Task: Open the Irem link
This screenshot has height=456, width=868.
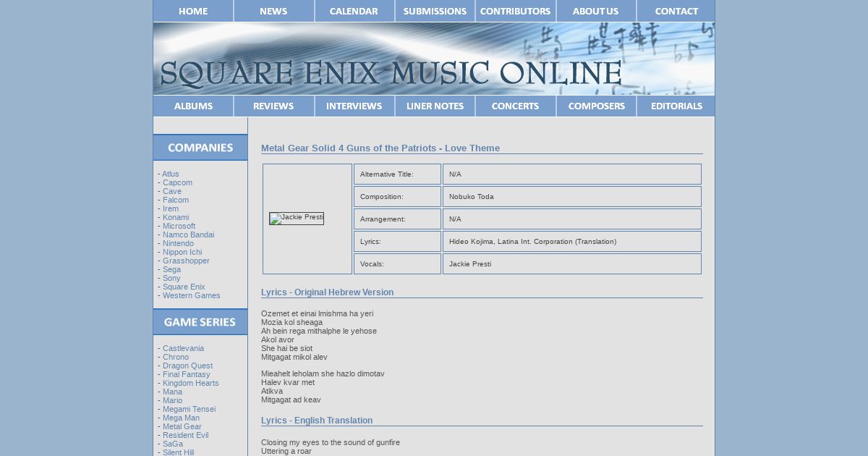Action: [x=171, y=208]
